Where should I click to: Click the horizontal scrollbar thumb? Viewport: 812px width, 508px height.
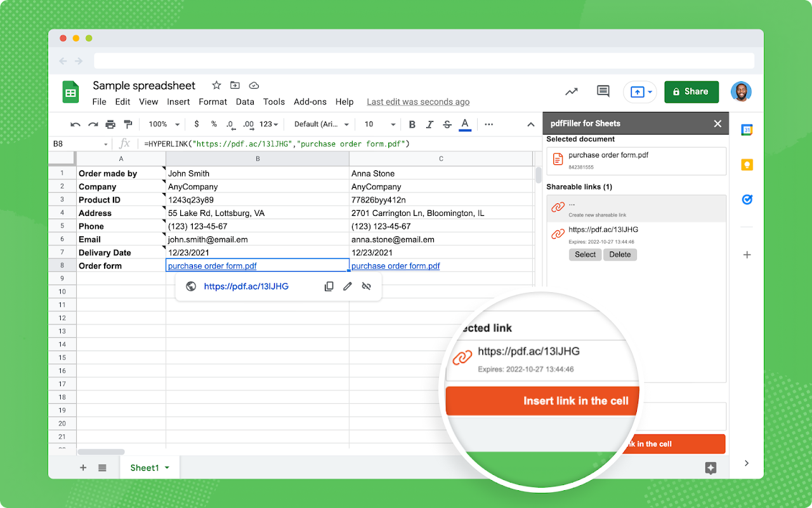pos(101,452)
